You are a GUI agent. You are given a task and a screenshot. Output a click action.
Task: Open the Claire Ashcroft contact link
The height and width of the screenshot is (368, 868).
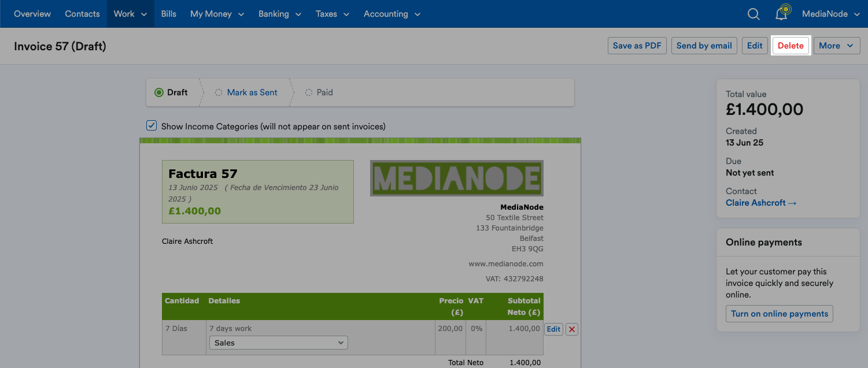pyautogui.click(x=761, y=203)
